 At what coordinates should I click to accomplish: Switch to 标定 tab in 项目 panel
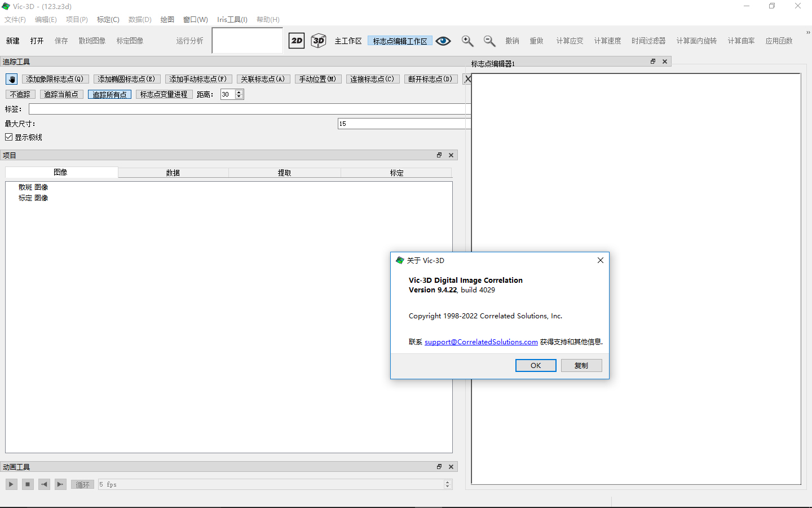coord(397,173)
